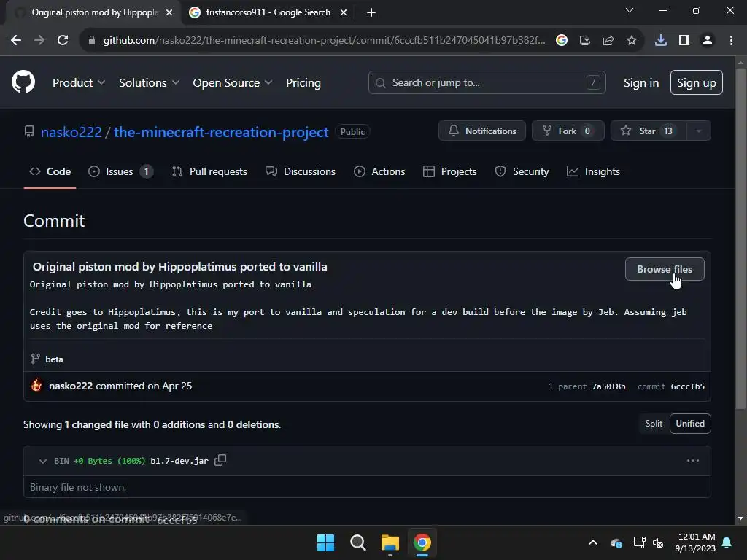
Task: Toggle Chrome side panel icon
Action: (x=684, y=41)
